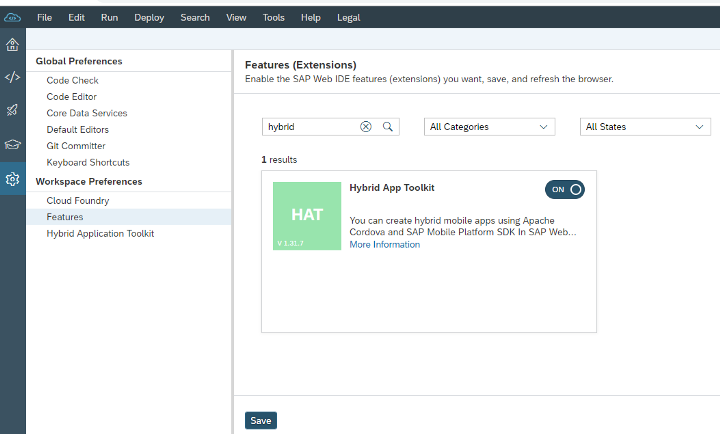The width and height of the screenshot is (720, 434).
Task: Open the Home icon in left sidebar
Action: click(x=12, y=44)
